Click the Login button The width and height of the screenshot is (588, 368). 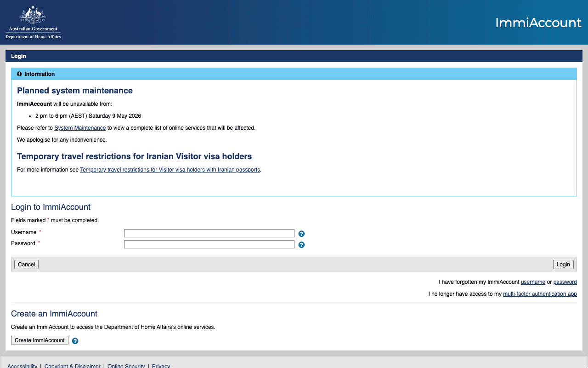point(563,264)
